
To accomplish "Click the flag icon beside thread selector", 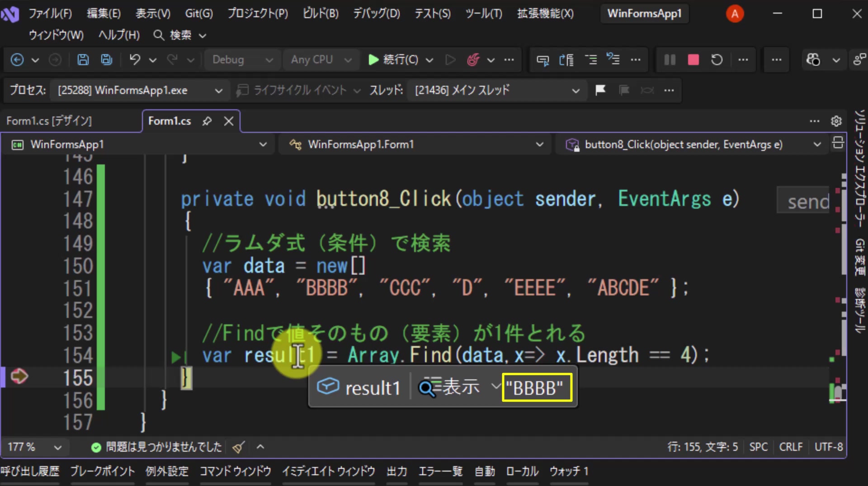I will pyautogui.click(x=600, y=90).
